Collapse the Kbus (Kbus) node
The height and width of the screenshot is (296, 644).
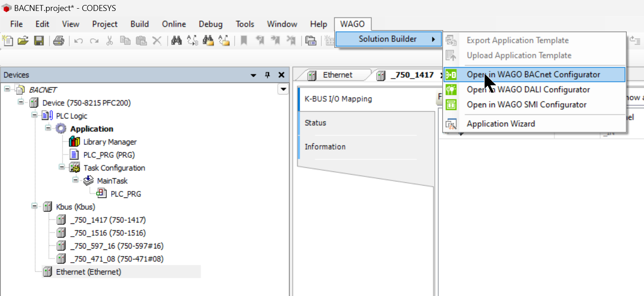[34, 206]
